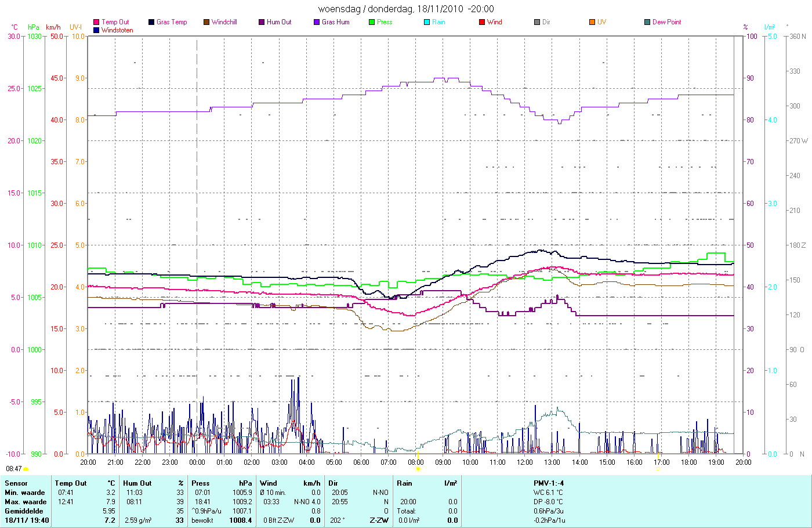
Task: Click the Wind km/h table header
Action: click(x=290, y=483)
